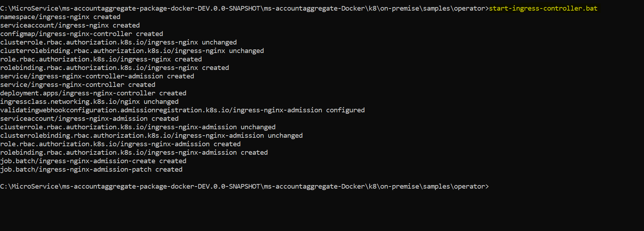Viewport: 644px width, 231px height.
Task: Click the job.batch/ingress-nginx-admission-create created line
Action: pos(93,161)
